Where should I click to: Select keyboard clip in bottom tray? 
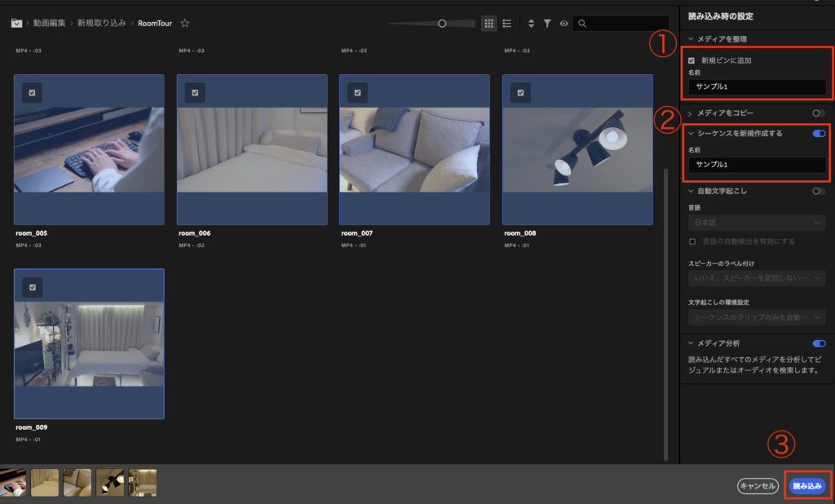[13, 483]
